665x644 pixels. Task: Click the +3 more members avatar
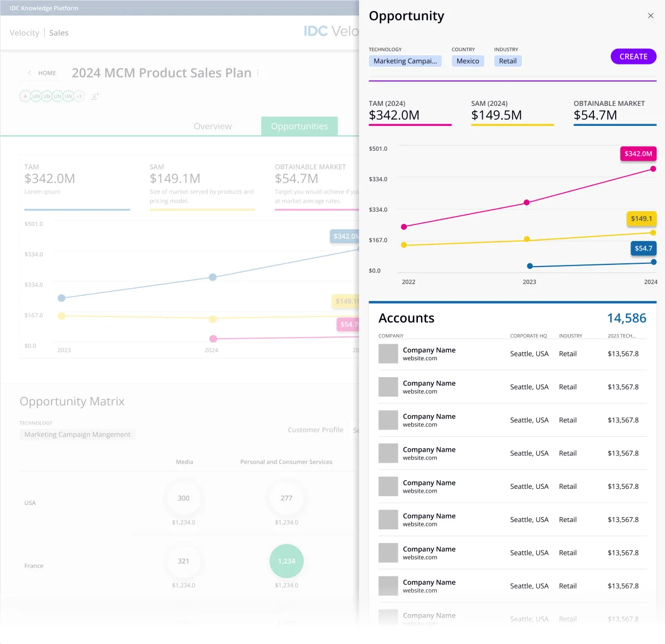pos(79,96)
